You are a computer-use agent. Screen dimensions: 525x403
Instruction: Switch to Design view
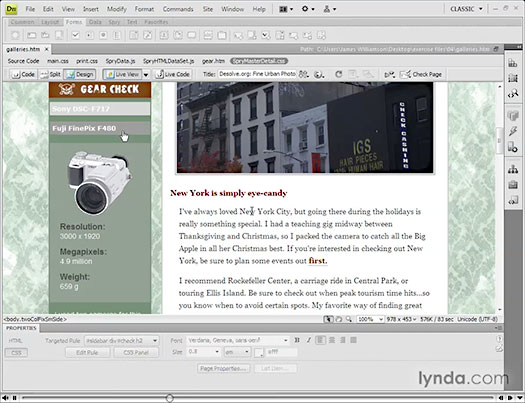80,74
